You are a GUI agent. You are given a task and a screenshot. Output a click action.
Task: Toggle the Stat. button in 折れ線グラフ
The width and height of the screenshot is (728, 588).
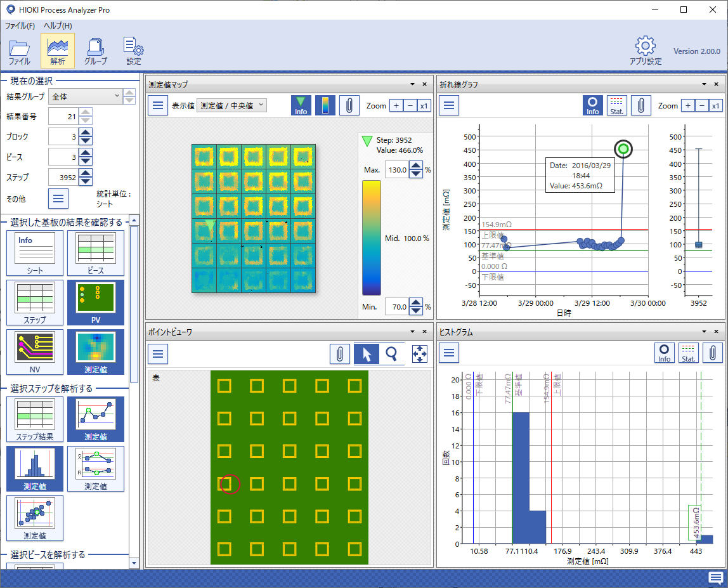616,105
